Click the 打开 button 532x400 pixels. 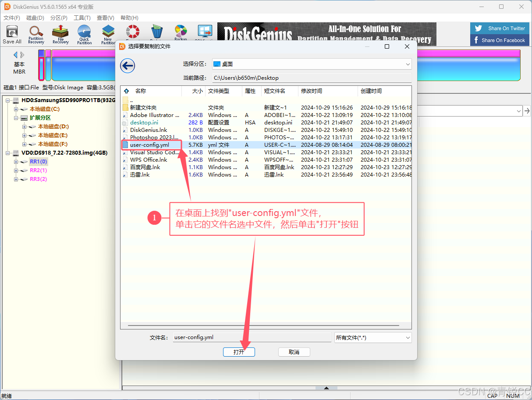[239, 352]
